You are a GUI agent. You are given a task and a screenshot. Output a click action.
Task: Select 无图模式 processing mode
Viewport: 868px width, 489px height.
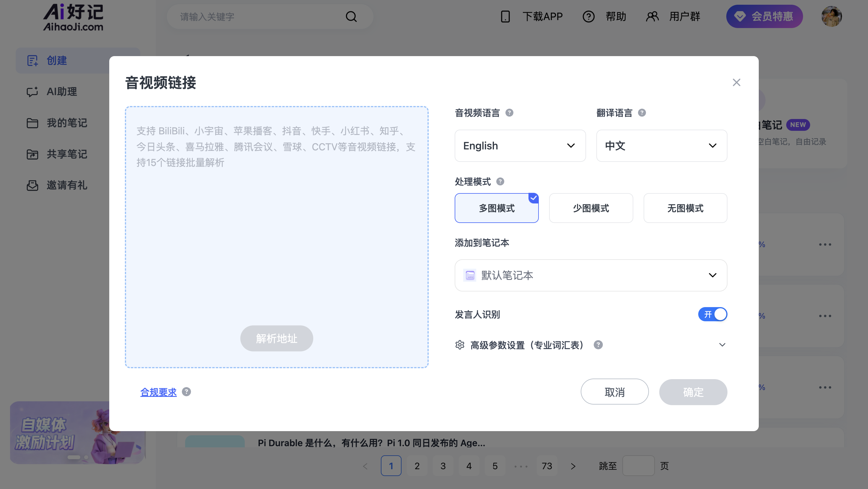tap(685, 208)
